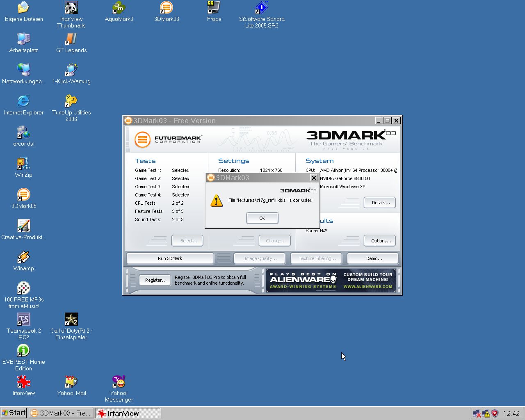Switch to 3DMark03 in the taskbar
The width and height of the screenshot is (525, 420).
[62, 413]
